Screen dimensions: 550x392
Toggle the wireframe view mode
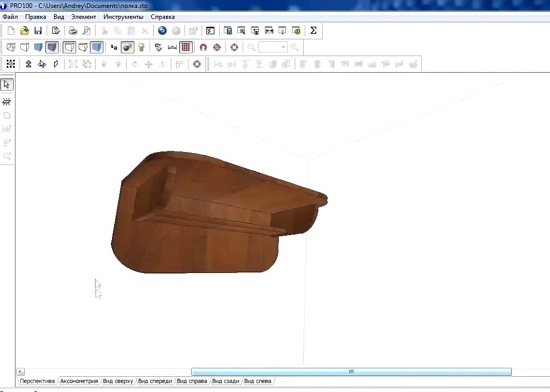pos(11,47)
